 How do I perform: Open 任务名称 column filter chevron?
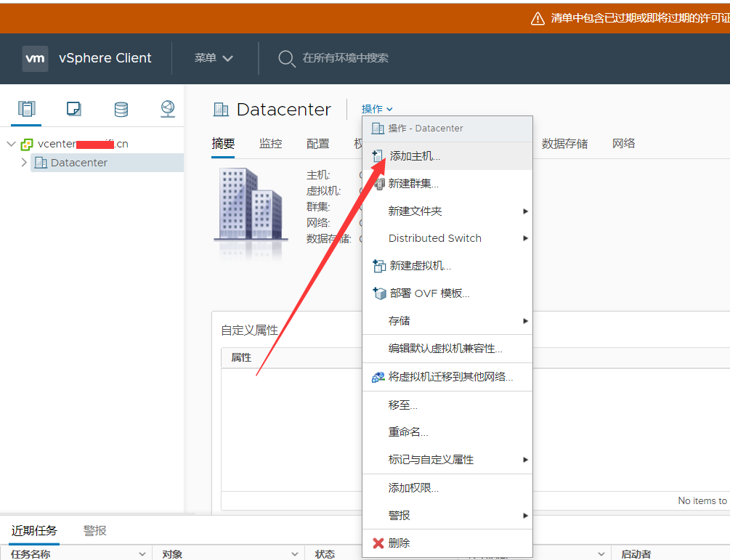[x=142, y=554]
